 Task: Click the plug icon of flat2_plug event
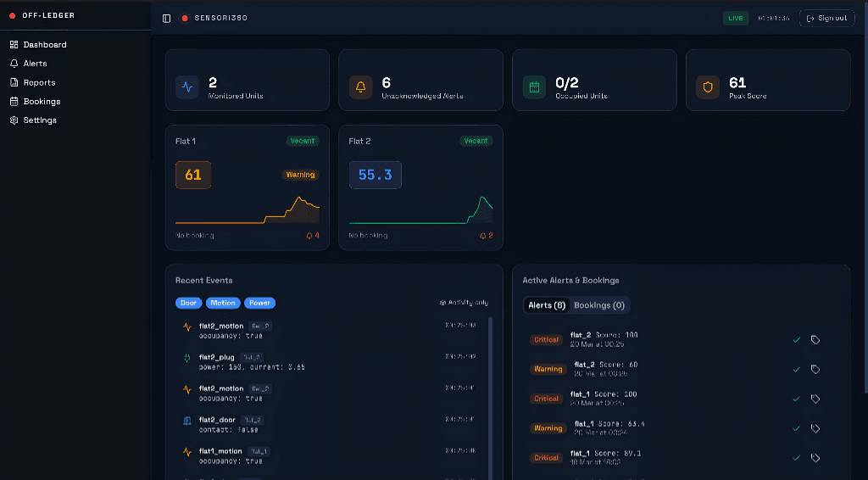(187, 358)
